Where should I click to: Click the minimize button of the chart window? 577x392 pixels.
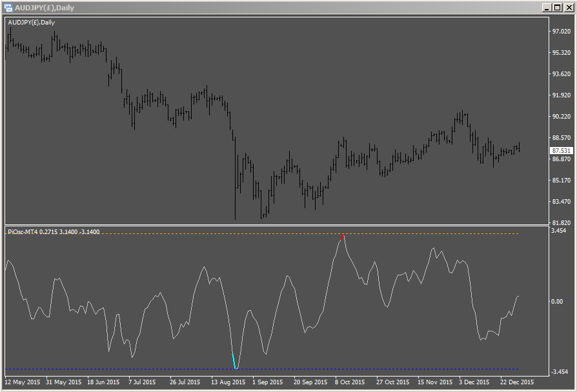pos(547,8)
